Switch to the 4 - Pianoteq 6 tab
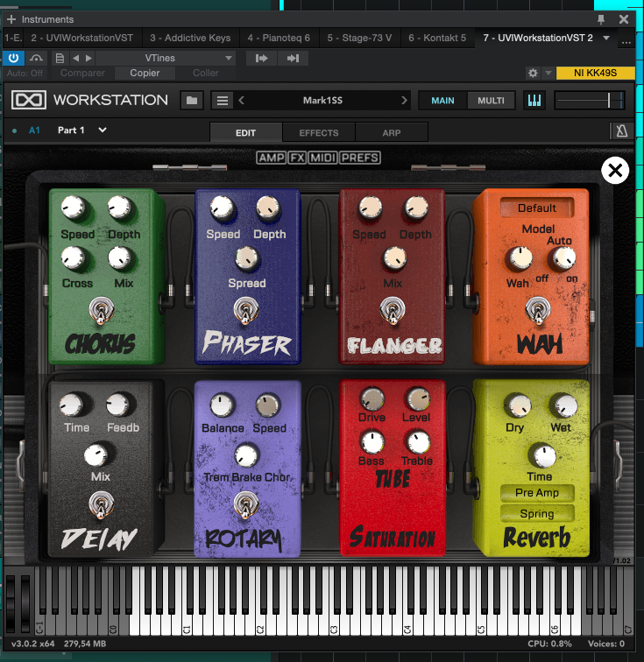The width and height of the screenshot is (644, 662). click(279, 38)
